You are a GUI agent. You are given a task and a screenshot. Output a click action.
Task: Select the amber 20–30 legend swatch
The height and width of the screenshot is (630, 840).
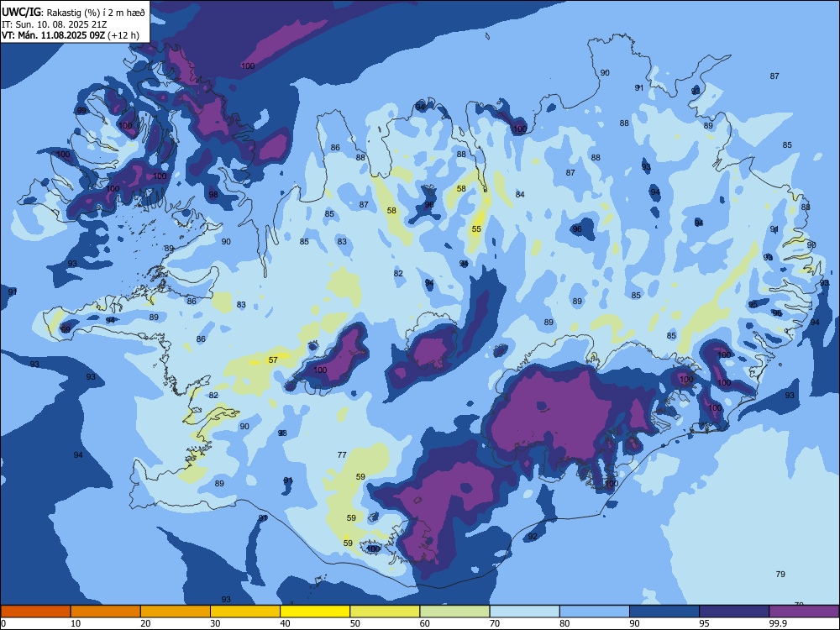[x=176, y=612]
